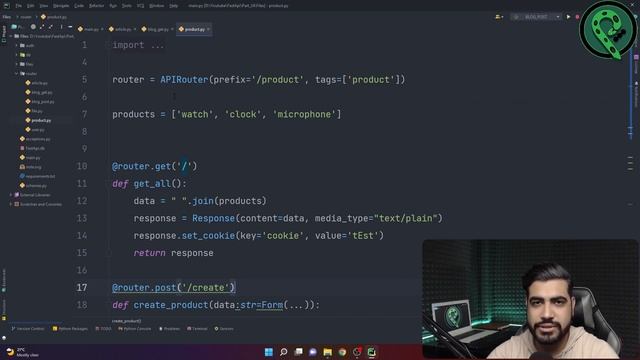Close the main.py editor tab
Image resolution: width=640 pixels, height=360 pixels.
102,29
